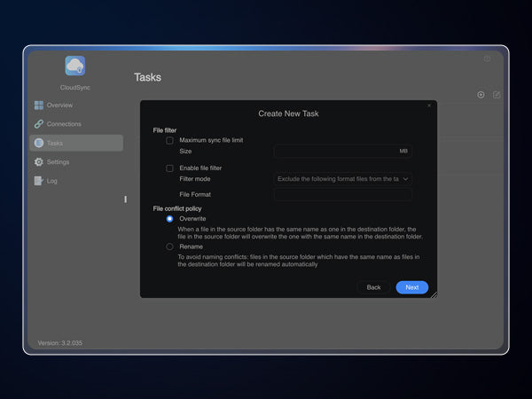Click the Overview grid icon
532x399 pixels.
tap(39, 106)
